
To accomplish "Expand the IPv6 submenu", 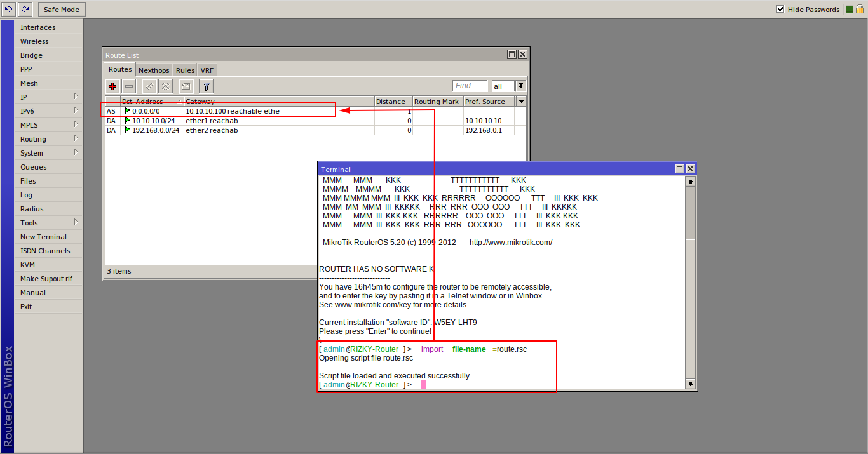I will (49, 111).
